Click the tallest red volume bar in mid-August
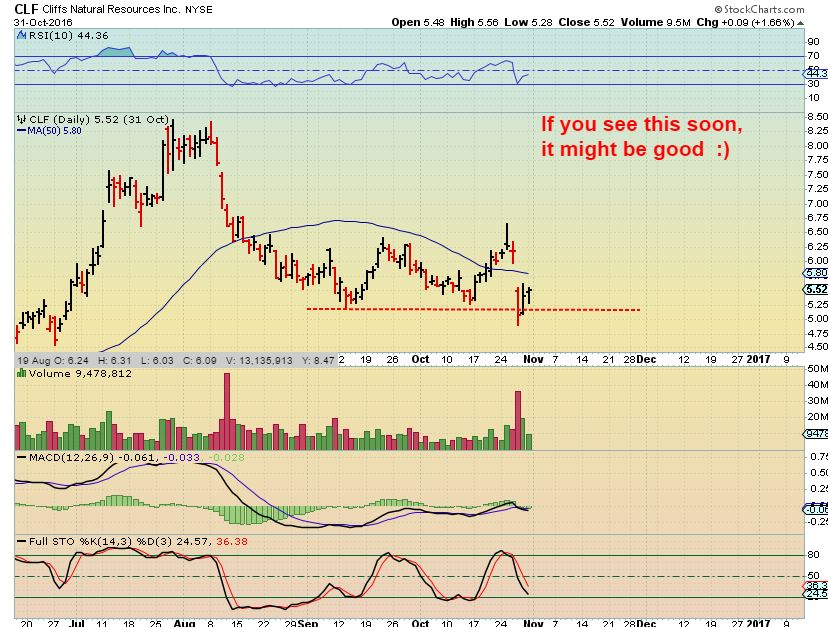828x627 pixels. (x=227, y=411)
